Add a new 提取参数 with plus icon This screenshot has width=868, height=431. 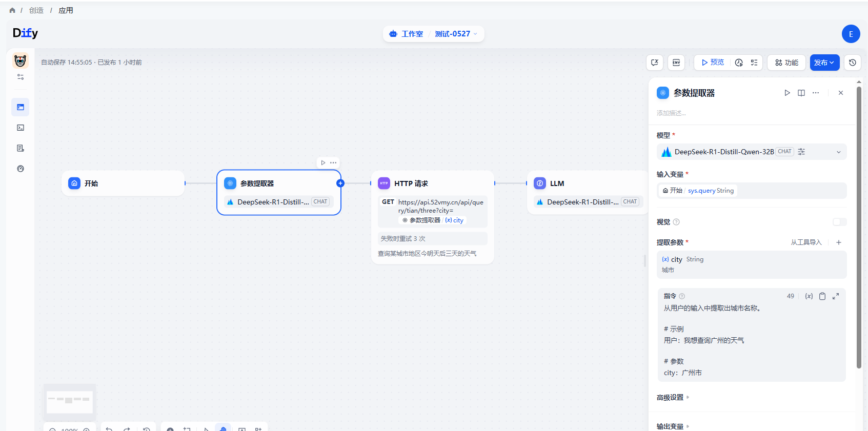tap(839, 242)
